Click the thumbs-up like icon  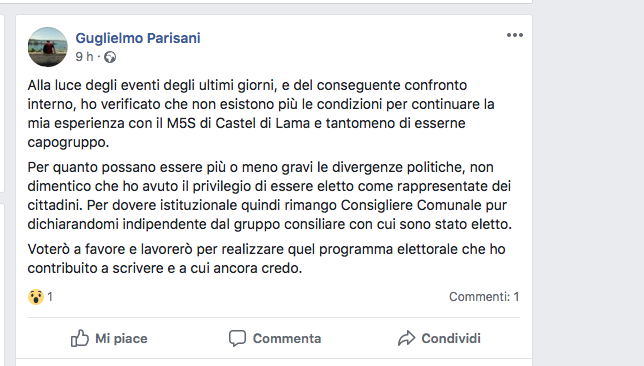(x=79, y=338)
